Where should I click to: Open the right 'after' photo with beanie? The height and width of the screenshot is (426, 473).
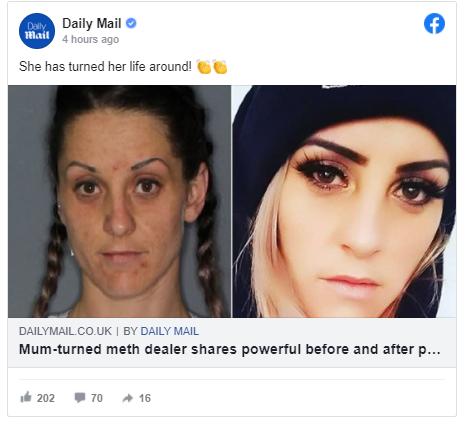(x=344, y=201)
